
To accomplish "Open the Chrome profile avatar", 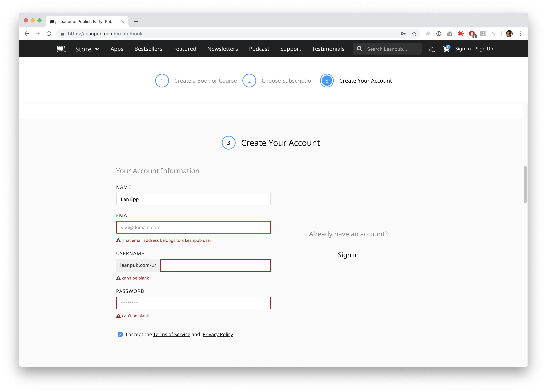I will point(509,33).
